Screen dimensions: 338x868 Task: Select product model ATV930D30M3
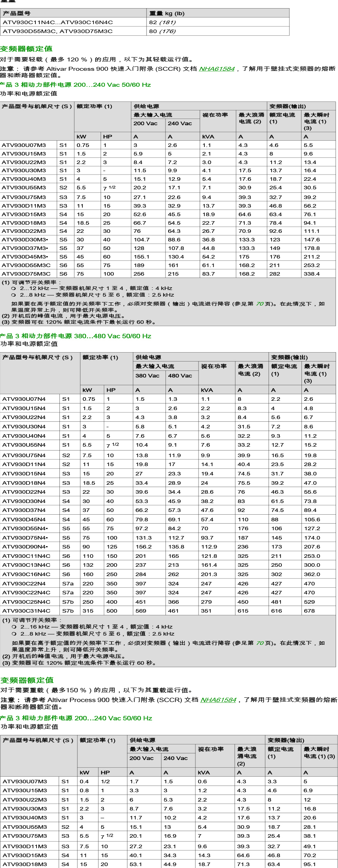[x=25, y=239]
